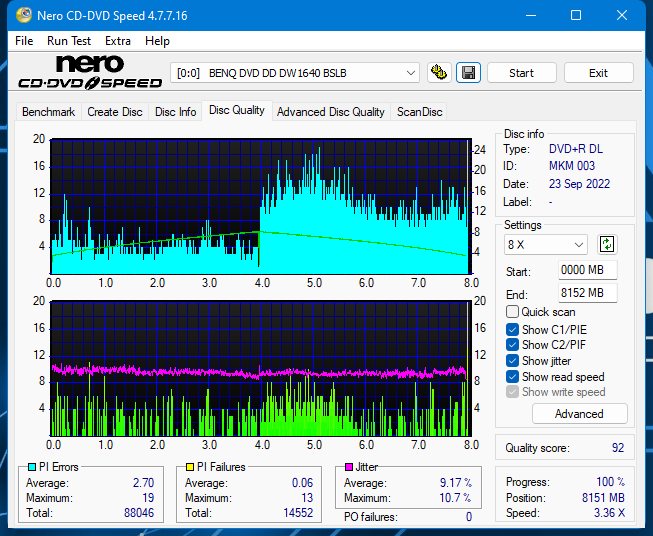This screenshot has width=653, height=536.
Task: Click the PI Failures and jitter lower graph
Action: point(261,368)
